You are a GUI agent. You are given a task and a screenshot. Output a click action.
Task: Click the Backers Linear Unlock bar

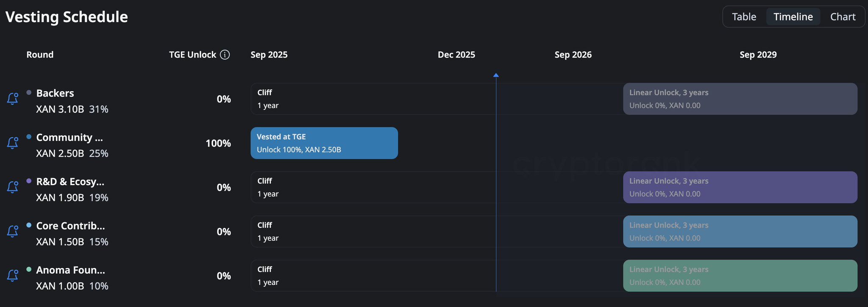pos(740,99)
